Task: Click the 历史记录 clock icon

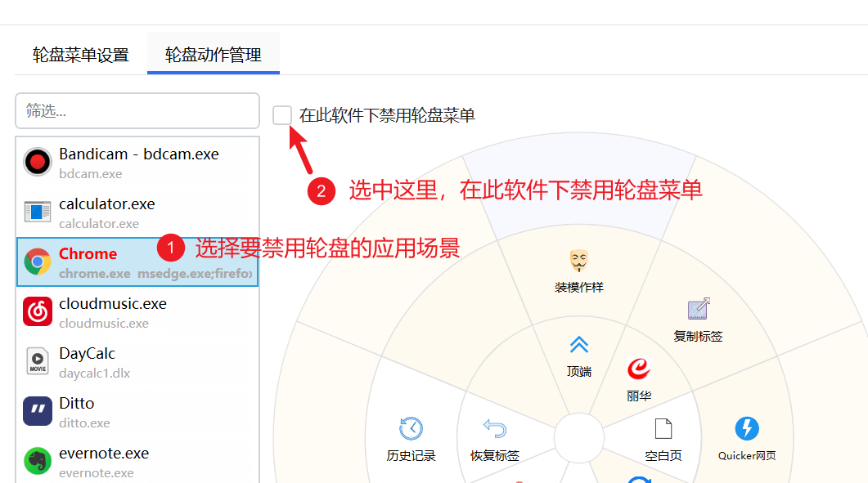Action: [411, 428]
